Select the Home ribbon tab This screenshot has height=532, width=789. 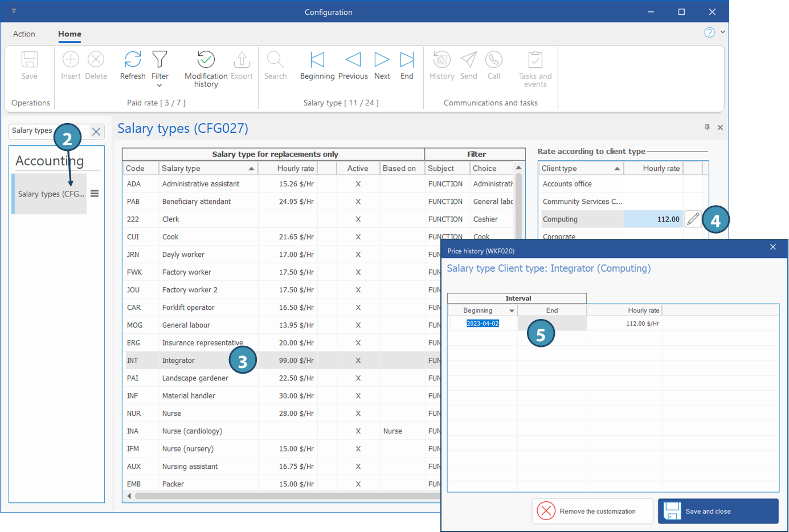coord(70,34)
